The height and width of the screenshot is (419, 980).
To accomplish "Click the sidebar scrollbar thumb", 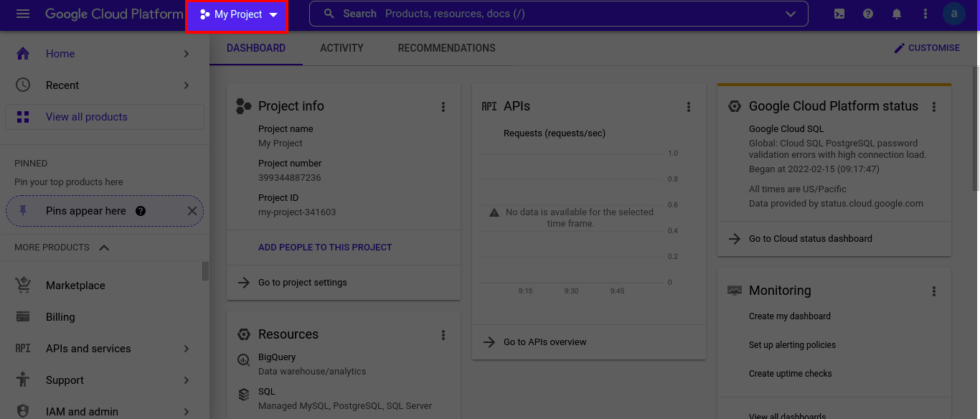I will tap(206, 271).
